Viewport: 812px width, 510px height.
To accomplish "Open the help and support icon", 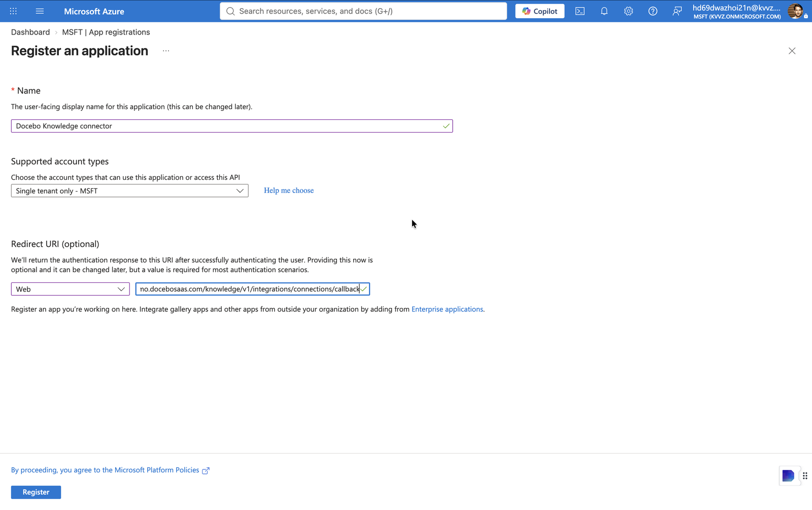I will coord(653,11).
